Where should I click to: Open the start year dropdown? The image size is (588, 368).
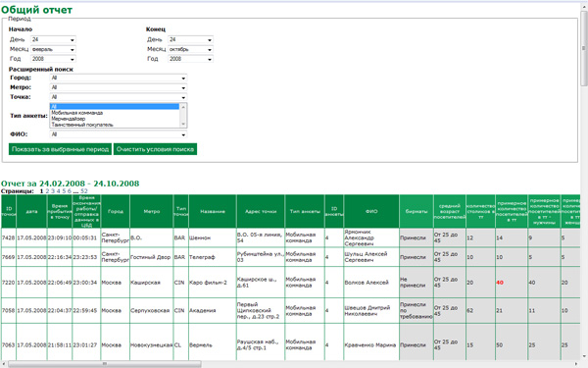53,59
